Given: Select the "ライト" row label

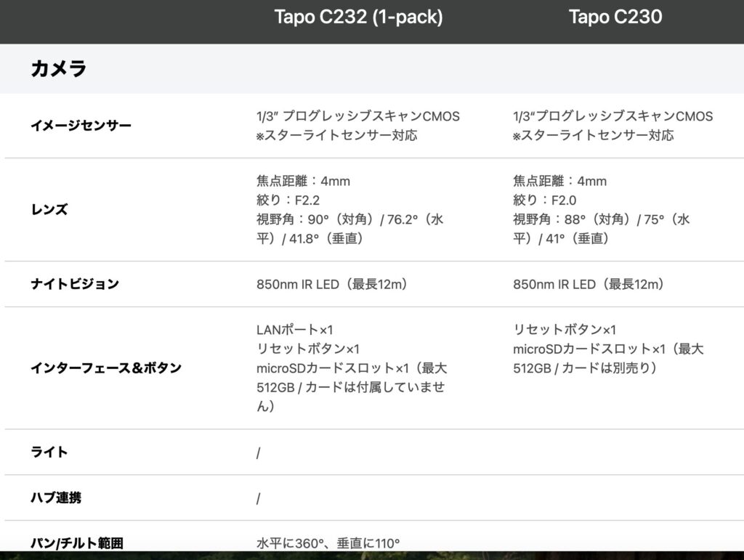Looking at the screenshot, I should coord(49,452).
